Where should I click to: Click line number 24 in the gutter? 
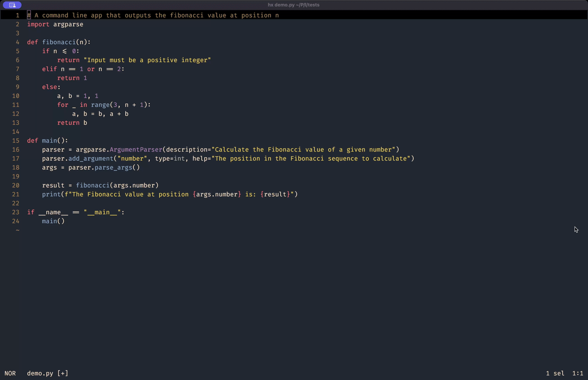pos(15,221)
